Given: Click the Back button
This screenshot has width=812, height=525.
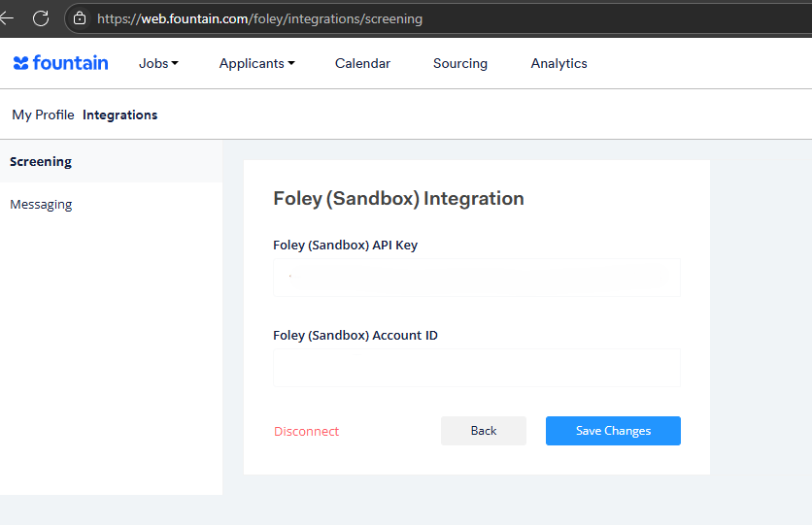Looking at the screenshot, I should point(484,431).
